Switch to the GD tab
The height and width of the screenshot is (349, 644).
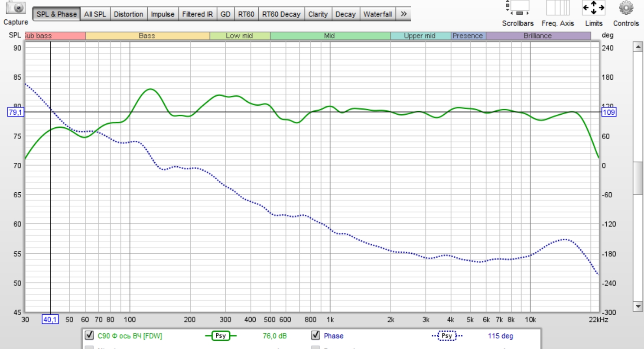click(225, 14)
